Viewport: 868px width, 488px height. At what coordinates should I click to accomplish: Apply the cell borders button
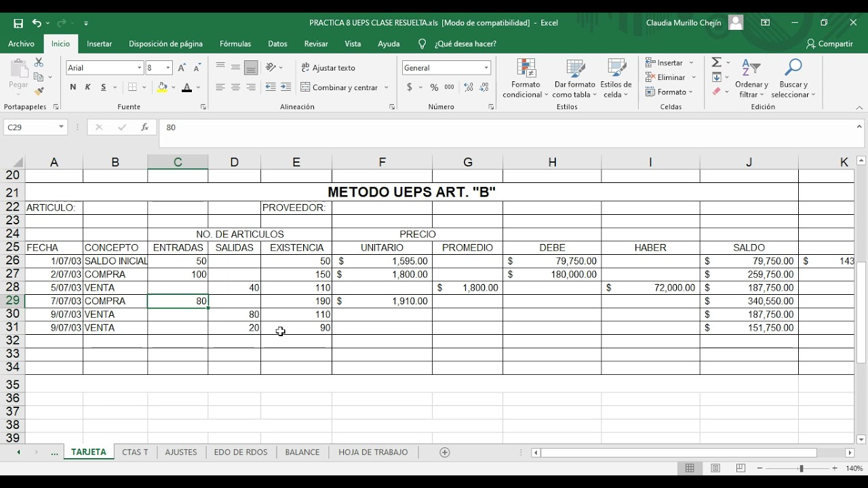pos(133,87)
